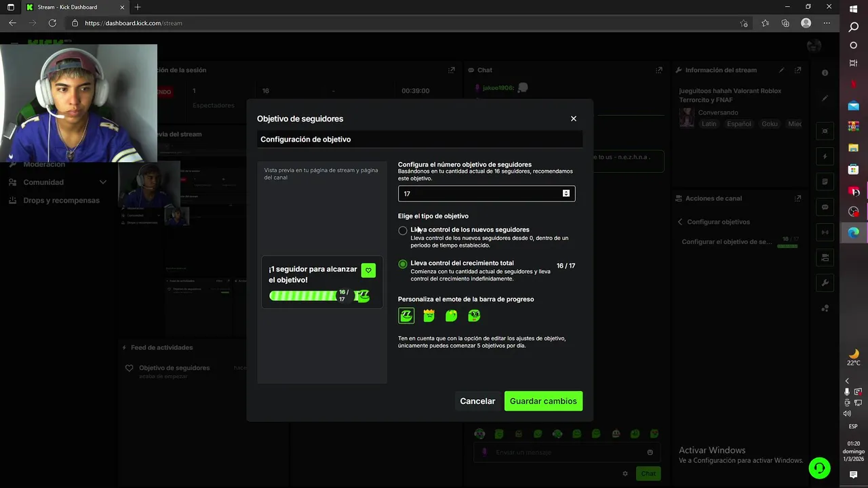
Task: Click the follower goal number field
Action: (486, 194)
